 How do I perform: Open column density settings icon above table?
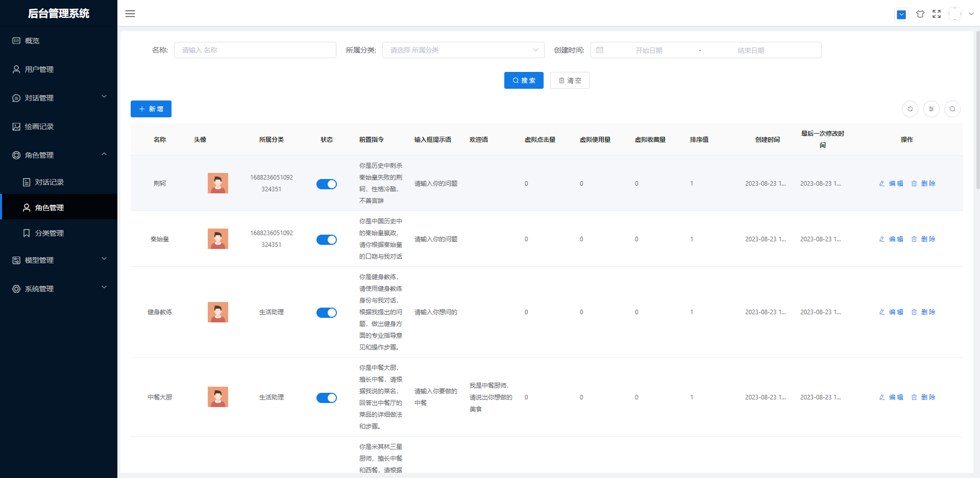point(931,109)
